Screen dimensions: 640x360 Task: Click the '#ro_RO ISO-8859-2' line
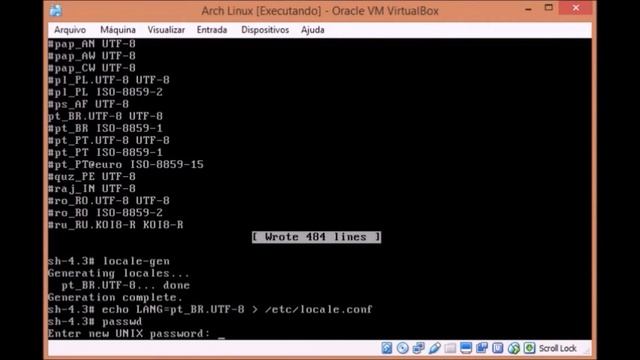(105, 213)
